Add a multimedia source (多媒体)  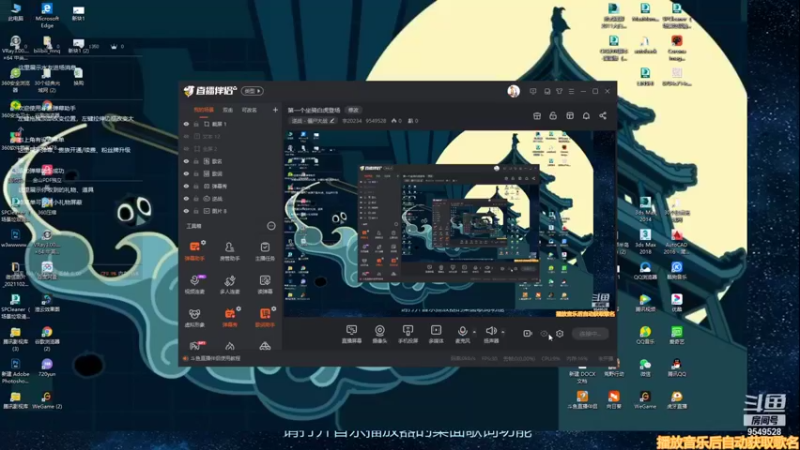[x=436, y=334]
